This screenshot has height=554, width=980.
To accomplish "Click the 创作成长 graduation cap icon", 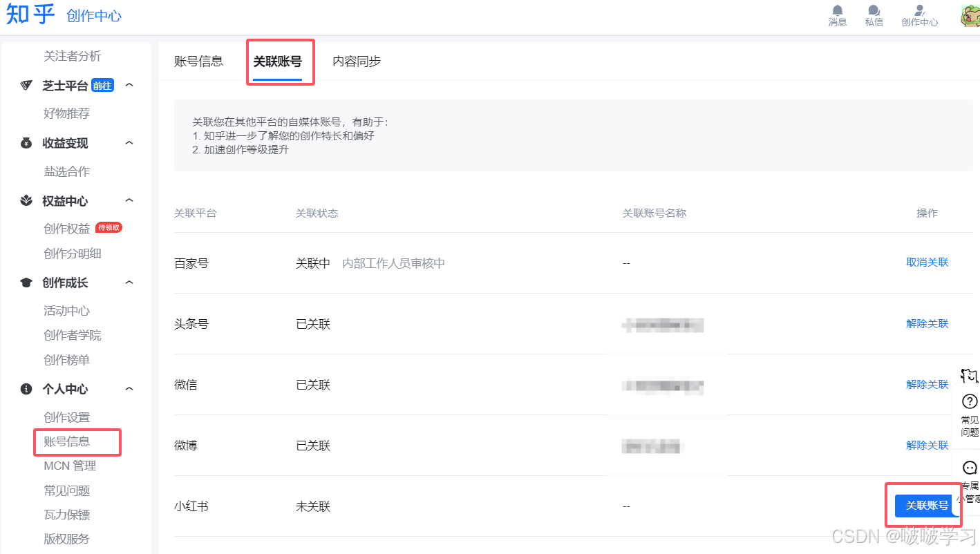I will [26, 283].
